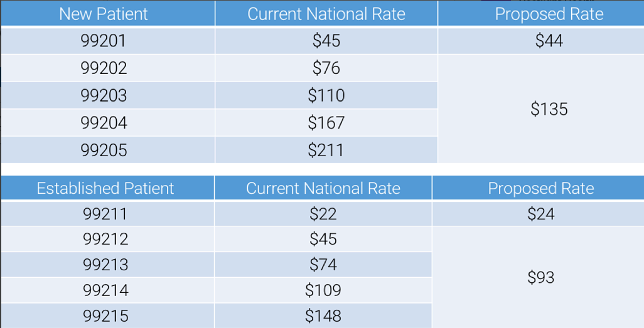This screenshot has width=644, height=328.
Task: Click the $93 proposed rate cell
Action: 540,277
